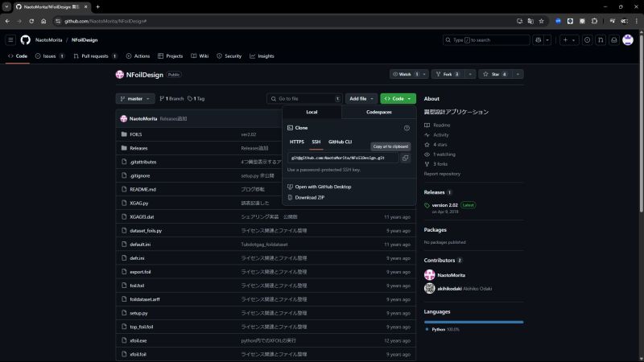Bookmark this page with star icon
The image size is (644, 362).
coord(541,21)
